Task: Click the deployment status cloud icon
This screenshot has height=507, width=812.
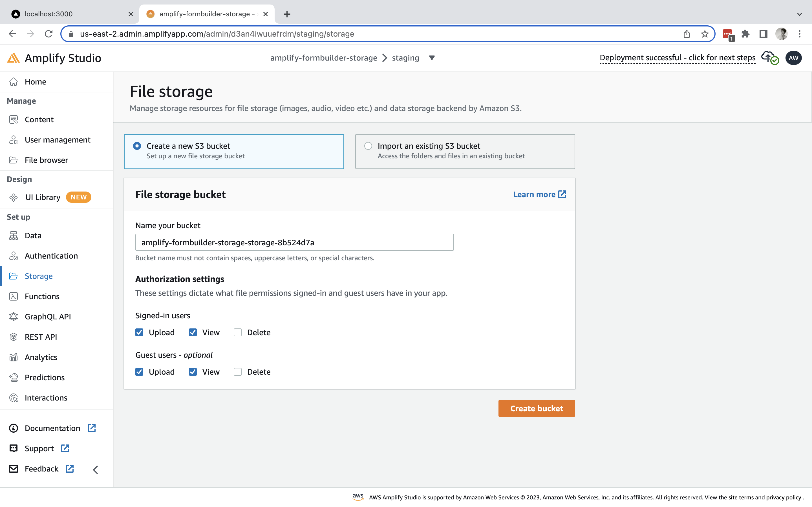Action: [768, 57]
